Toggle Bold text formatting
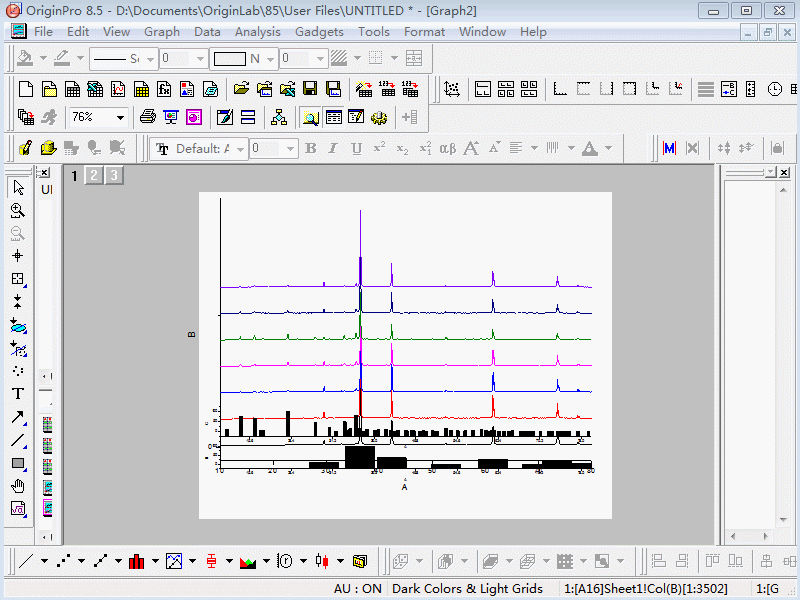800x600 pixels. point(310,149)
